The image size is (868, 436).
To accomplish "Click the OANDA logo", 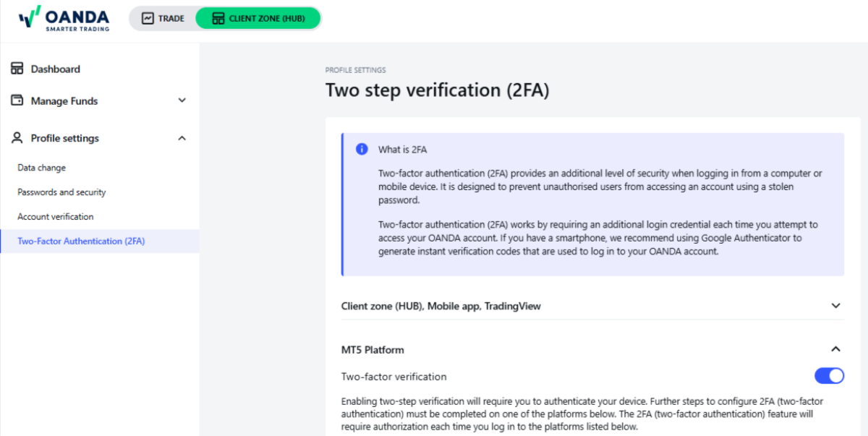I will tap(64, 19).
